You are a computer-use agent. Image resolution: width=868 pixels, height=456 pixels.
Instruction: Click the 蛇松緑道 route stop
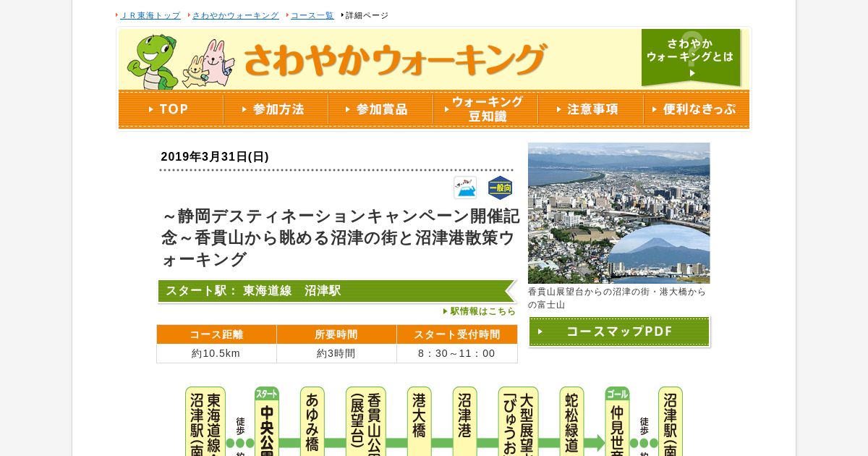coord(572,421)
